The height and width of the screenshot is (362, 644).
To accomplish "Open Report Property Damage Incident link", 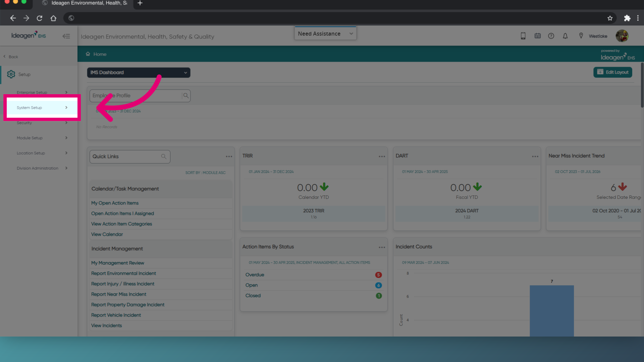I will pos(128,305).
